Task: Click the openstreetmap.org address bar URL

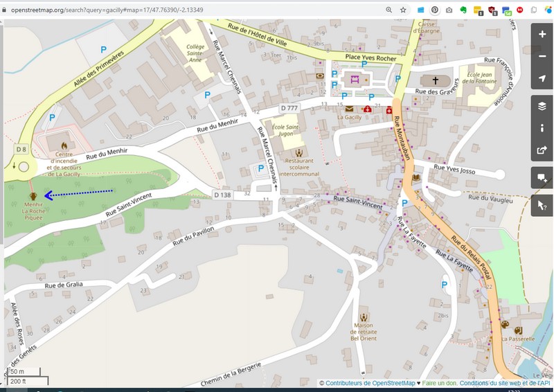Action: point(107,10)
